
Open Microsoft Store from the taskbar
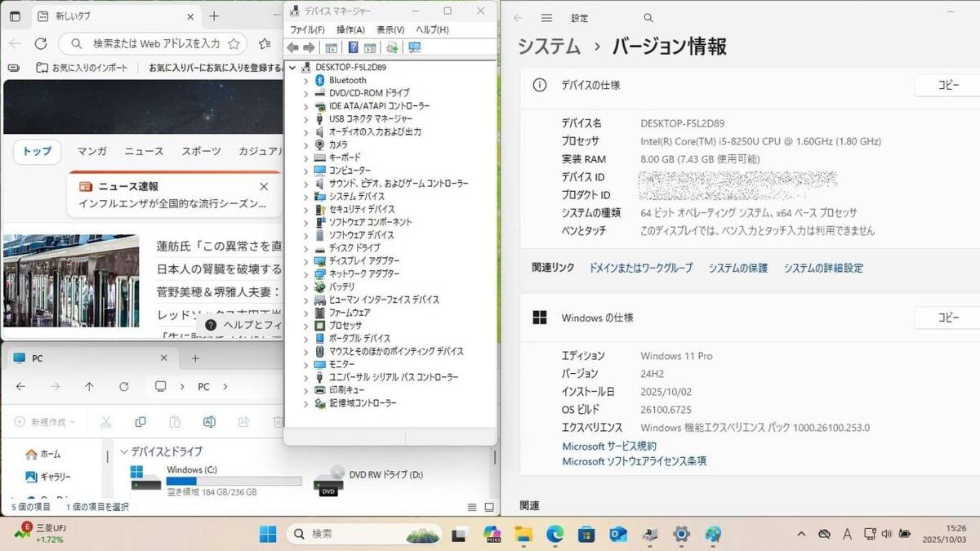tap(586, 534)
